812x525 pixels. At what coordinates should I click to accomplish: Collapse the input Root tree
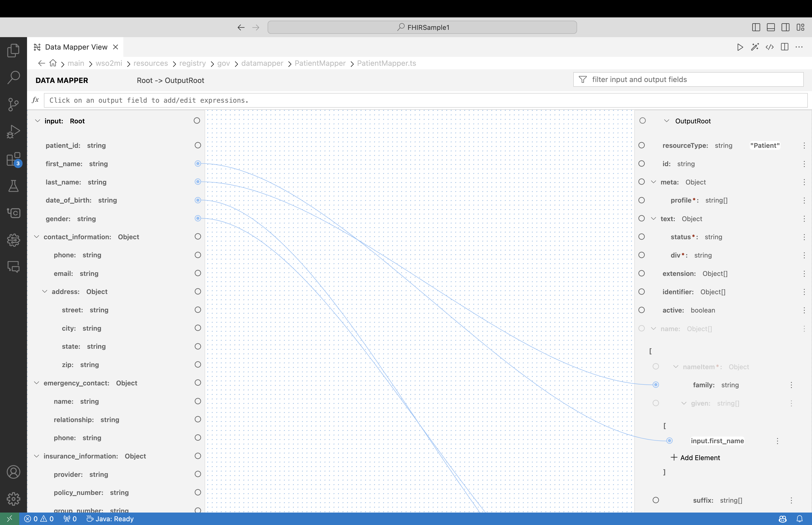coord(38,121)
